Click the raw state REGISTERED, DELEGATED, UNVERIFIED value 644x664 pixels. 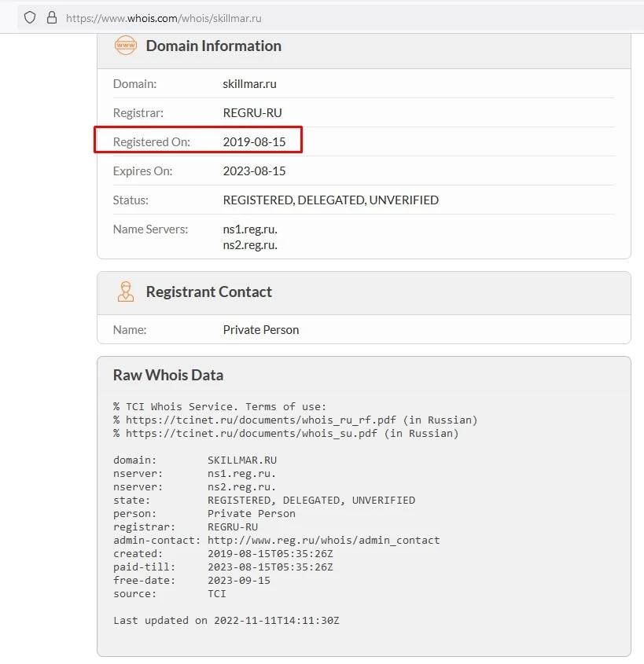(x=311, y=501)
